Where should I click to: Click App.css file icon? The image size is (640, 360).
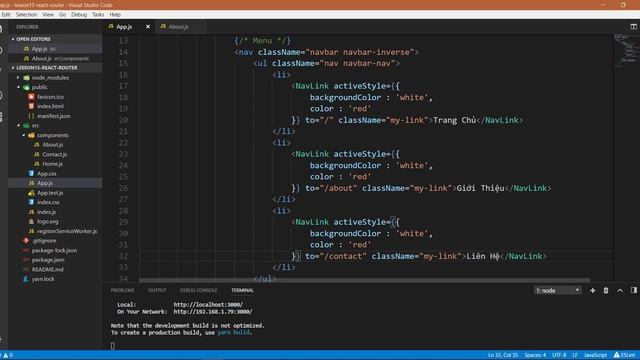coord(31,173)
